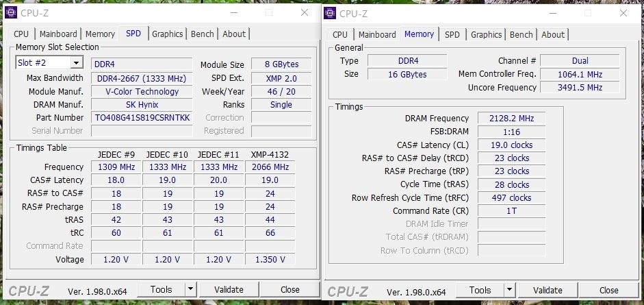Image resolution: width=644 pixels, height=305 pixels.
Task: Select SPD tab in left window
Action: (x=133, y=34)
